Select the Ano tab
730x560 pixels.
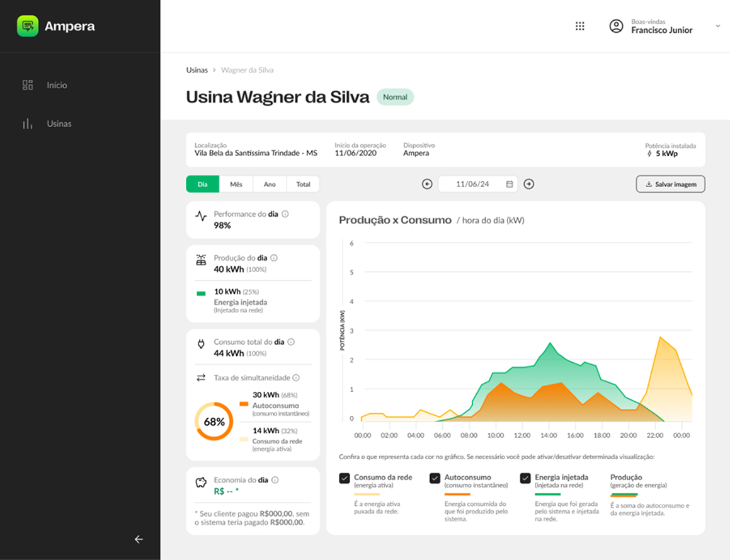[270, 185]
